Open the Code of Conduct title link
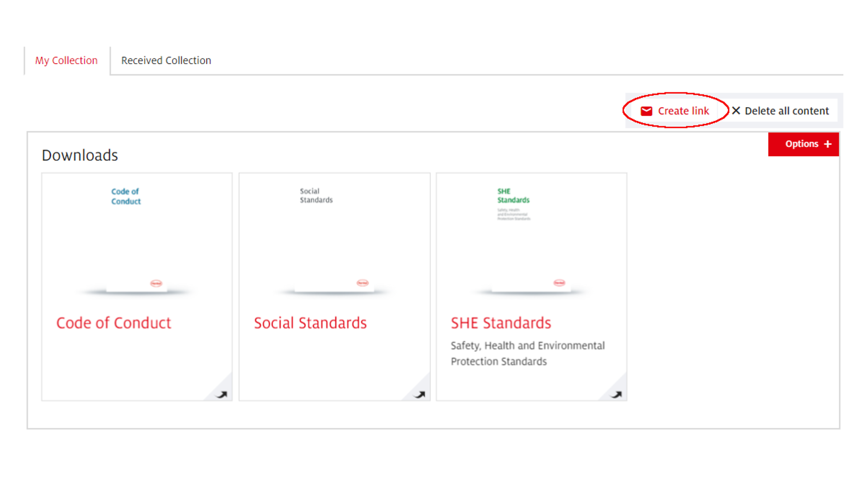This screenshot has height=488, width=868. pos(113,323)
